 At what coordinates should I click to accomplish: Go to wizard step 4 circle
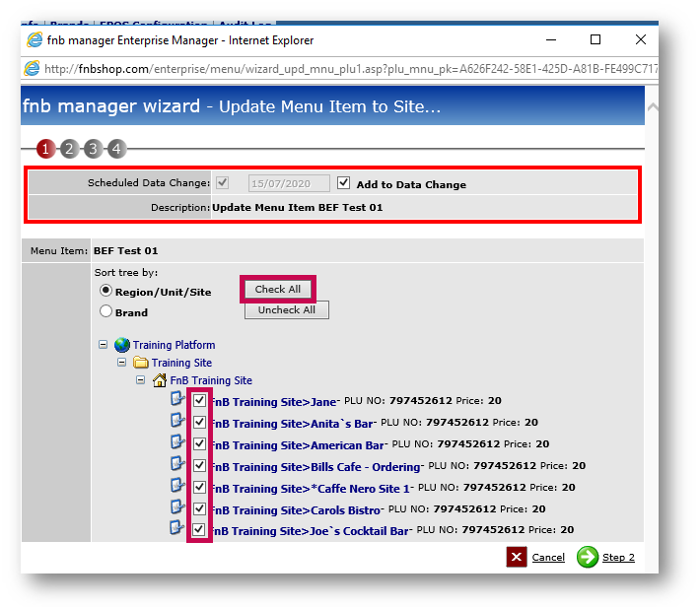pos(116,149)
